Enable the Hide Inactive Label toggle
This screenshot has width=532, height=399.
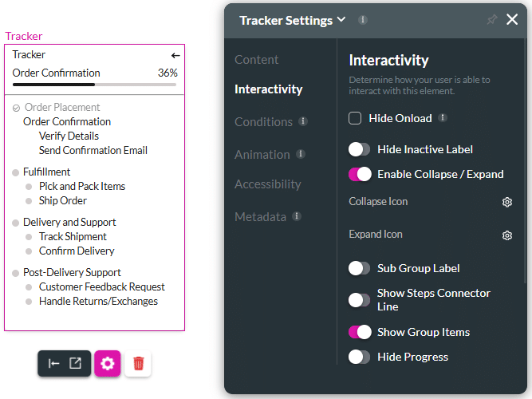coord(360,149)
